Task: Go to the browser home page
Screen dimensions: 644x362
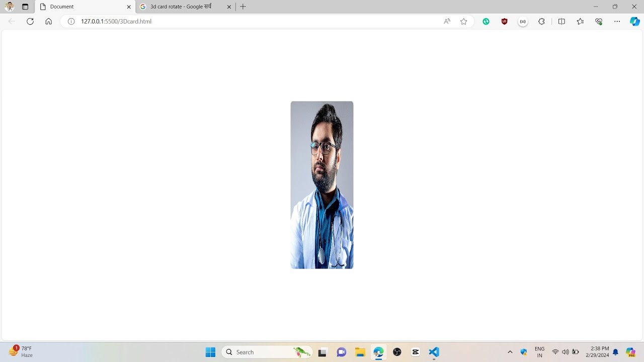Action: click(x=48, y=21)
